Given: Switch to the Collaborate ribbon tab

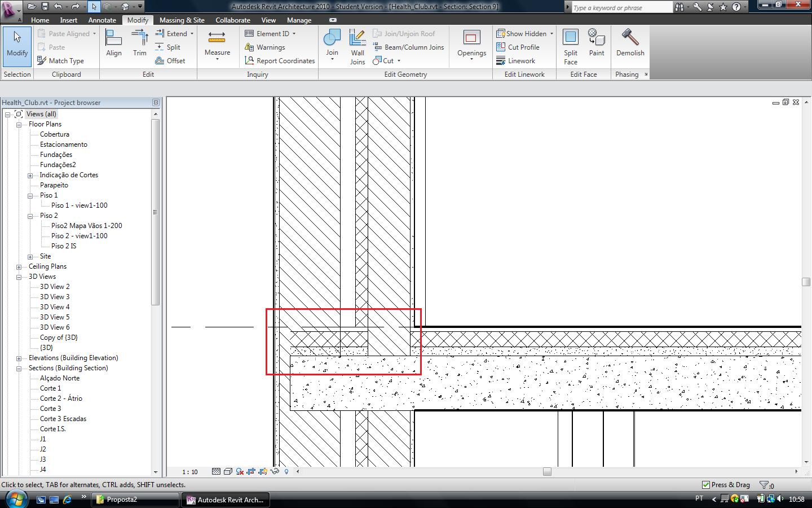Looking at the screenshot, I should tap(233, 20).
